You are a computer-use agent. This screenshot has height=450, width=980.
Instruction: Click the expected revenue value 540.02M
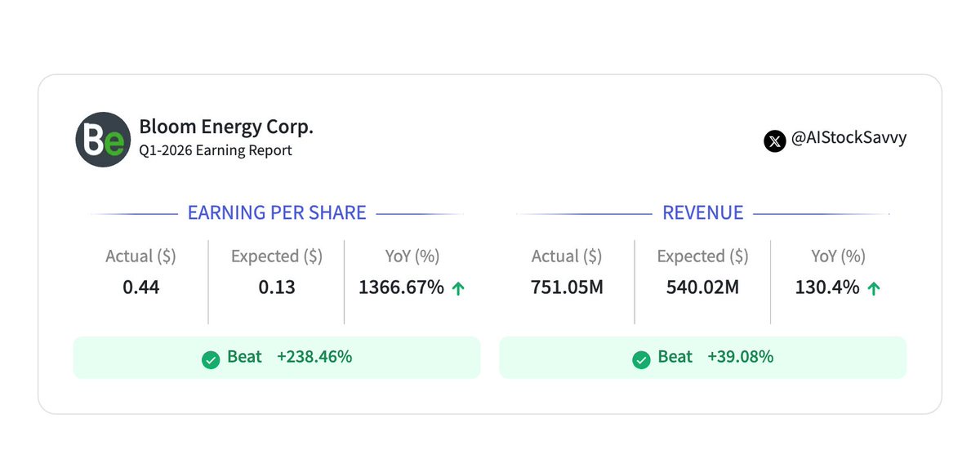(702, 287)
